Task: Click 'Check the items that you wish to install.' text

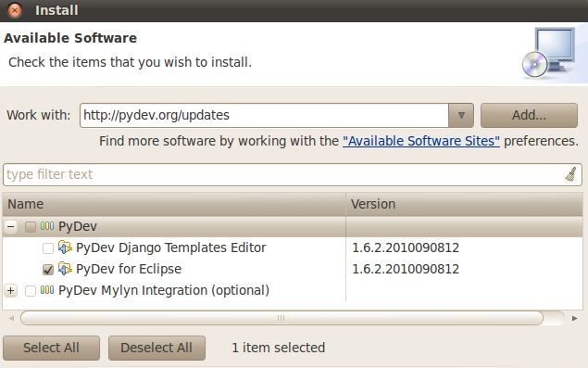Action: click(131, 62)
